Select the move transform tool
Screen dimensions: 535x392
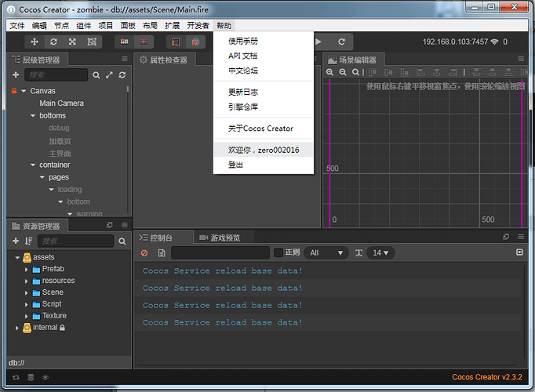tap(34, 42)
